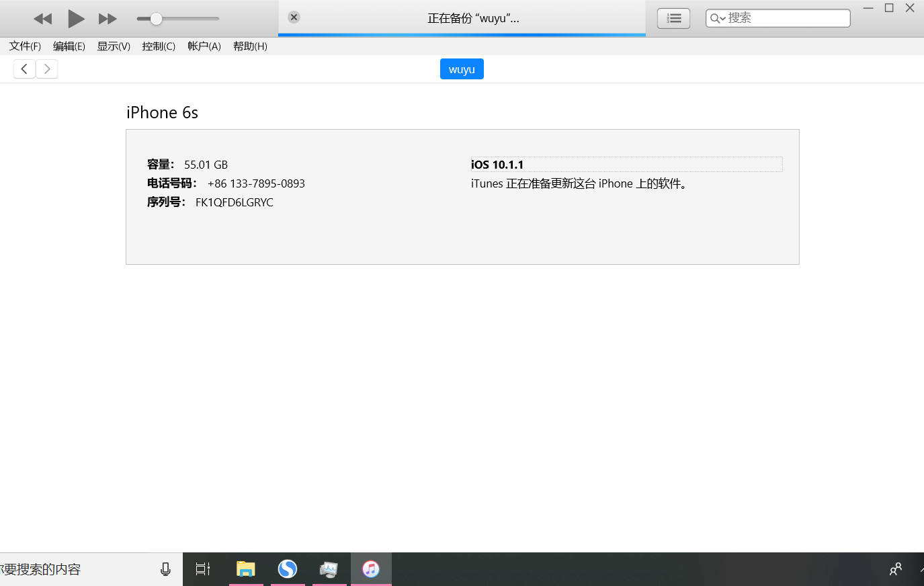Open the 编辑(E) menu
This screenshot has height=586, width=924.
(x=69, y=46)
